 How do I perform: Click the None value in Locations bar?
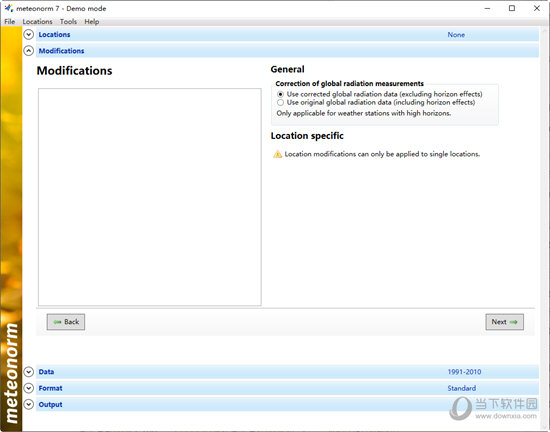coord(456,35)
